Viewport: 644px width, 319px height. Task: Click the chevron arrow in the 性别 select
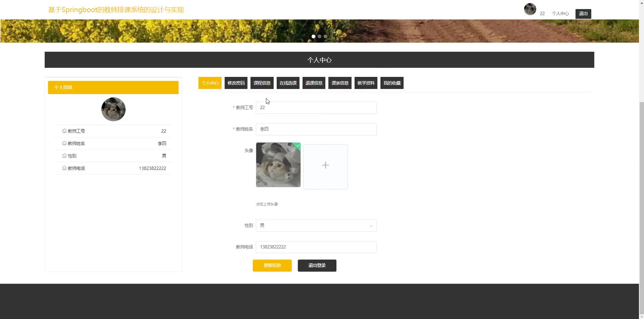pyautogui.click(x=371, y=226)
